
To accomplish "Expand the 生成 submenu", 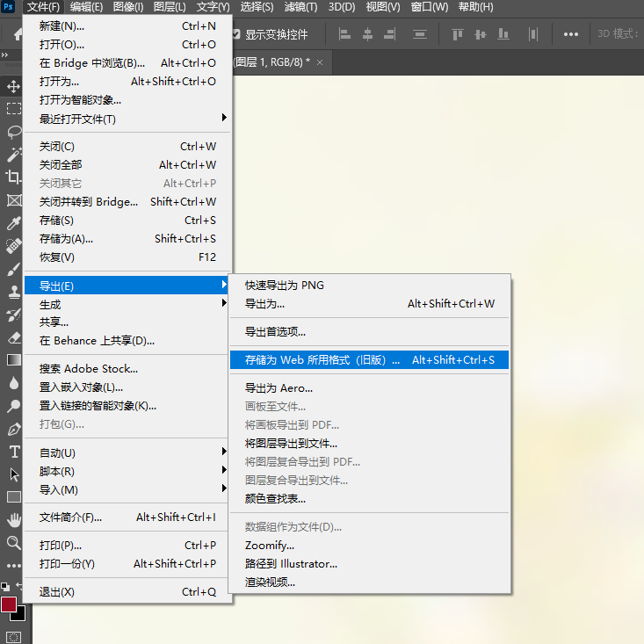I will pyautogui.click(x=127, y=304).
